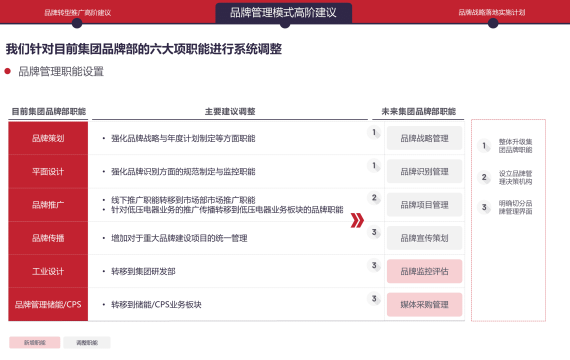
Task: Select the 品牌推广 red cell
Action: [48, 205]
